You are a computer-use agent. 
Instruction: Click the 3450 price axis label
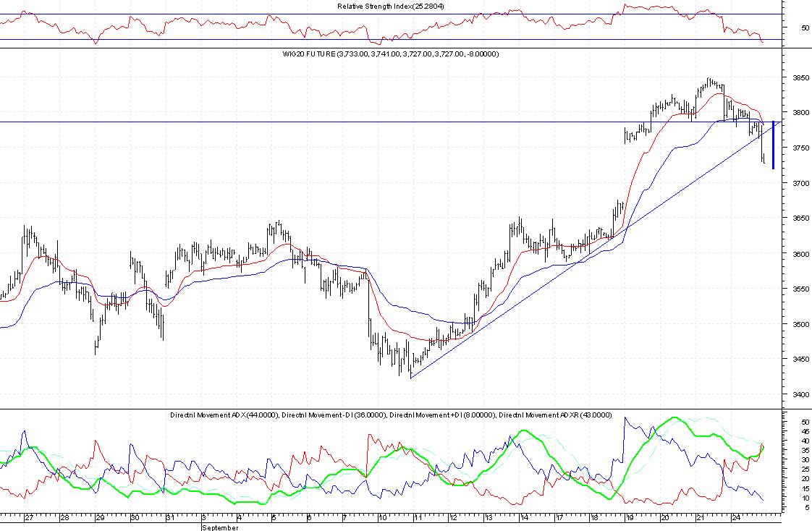tap(801, 359)
